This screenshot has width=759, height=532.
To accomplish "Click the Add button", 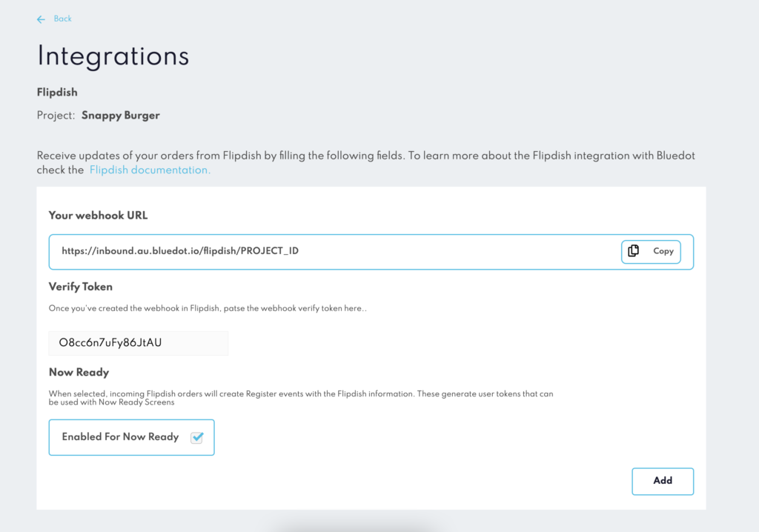I will 662,481.
